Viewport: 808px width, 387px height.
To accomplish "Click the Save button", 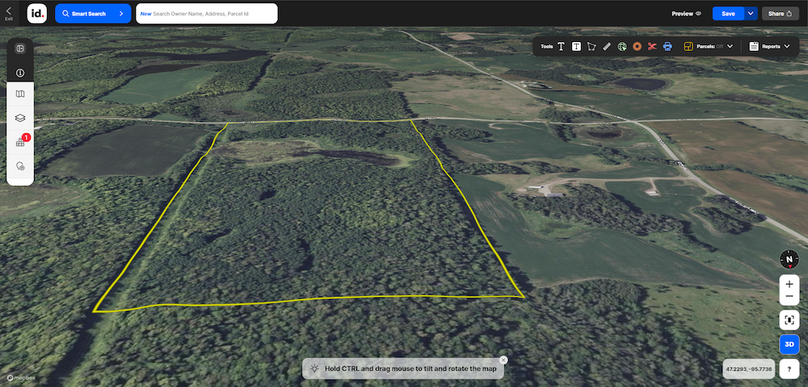I will [728, 14].
